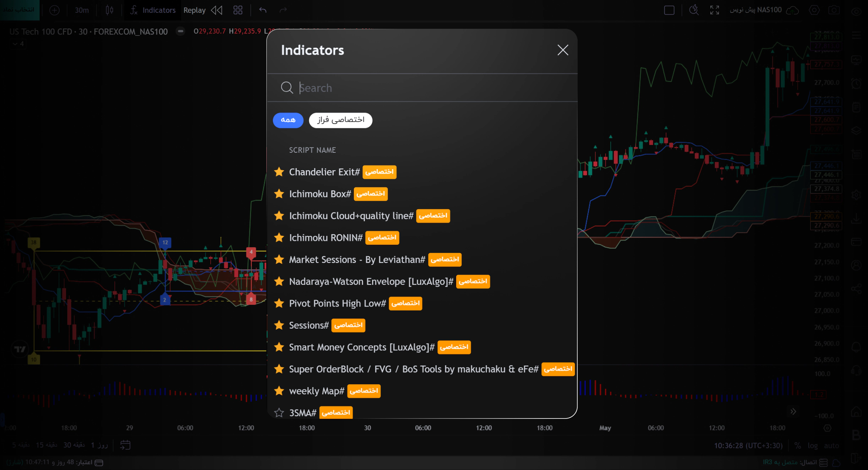Select the 30 دقیقه timeframe

coord(74,445)
